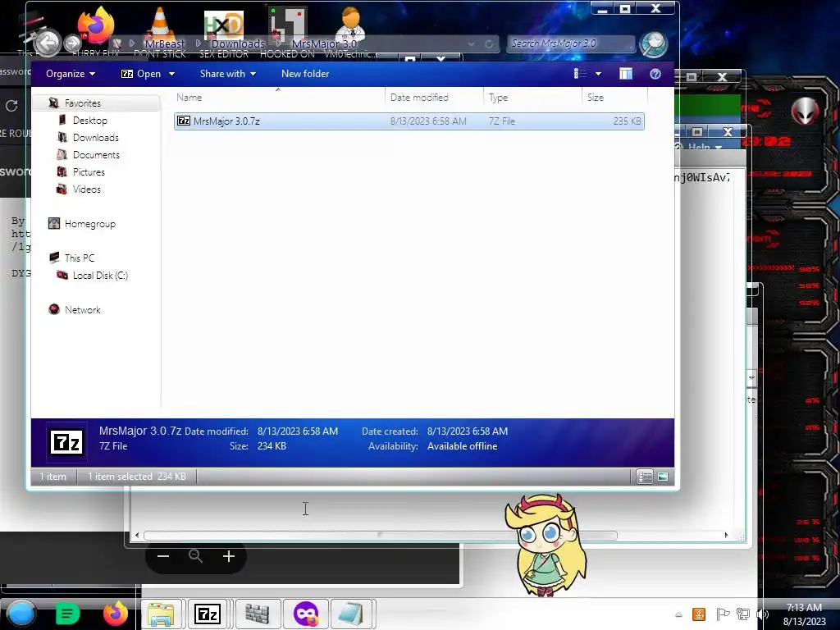The height and width of the screenshot is (630, 840).
Task: Switch to large icons view in status bar
Action: [663, 477]
